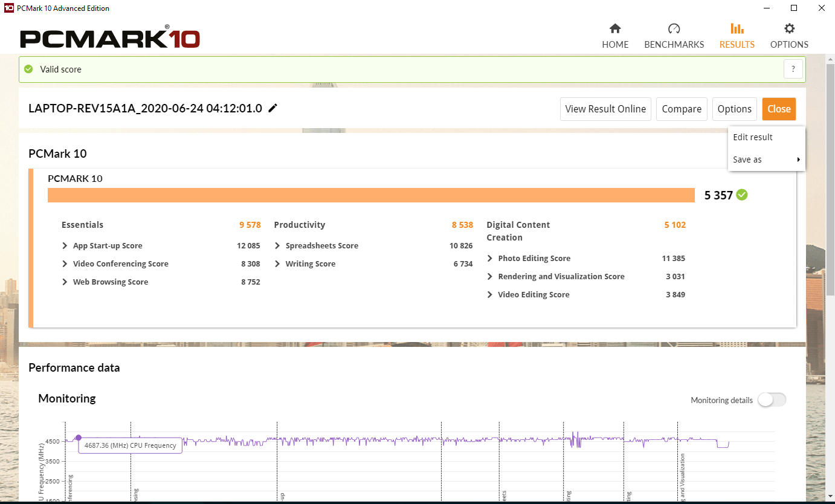Image resolution: width=835 pixels, height=504 pixels.
Task: Click the green Valid score check icon
Action: coord(28,69)
